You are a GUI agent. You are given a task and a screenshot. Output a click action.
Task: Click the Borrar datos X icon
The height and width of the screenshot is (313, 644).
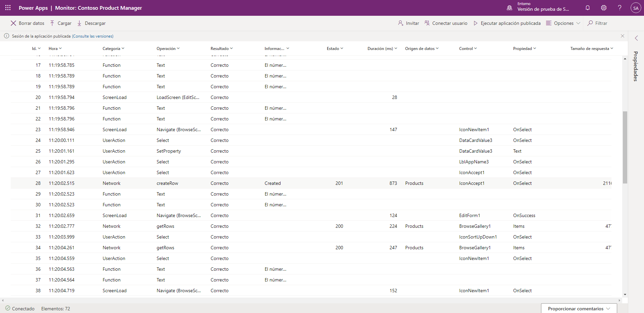coord(13,23)
